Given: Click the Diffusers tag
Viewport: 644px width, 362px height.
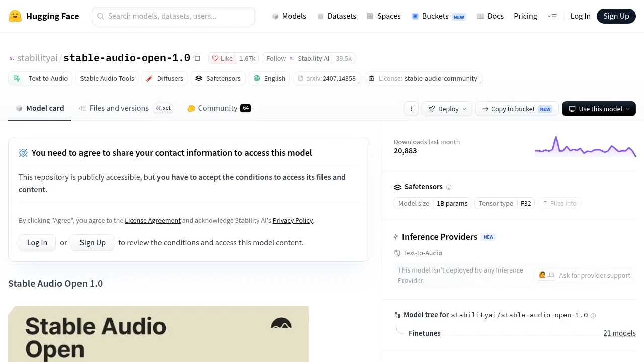Looking at the screenshot, I should click(165, 78).
